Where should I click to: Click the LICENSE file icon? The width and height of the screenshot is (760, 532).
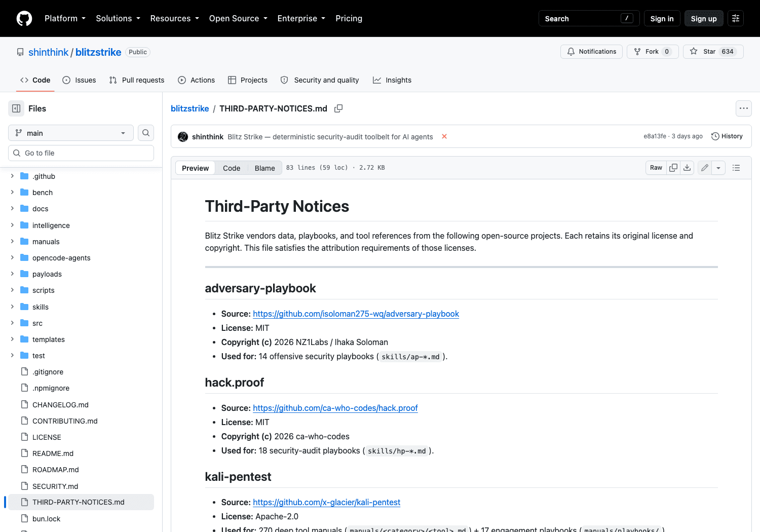pyautogui.click(x=24, y=437)
